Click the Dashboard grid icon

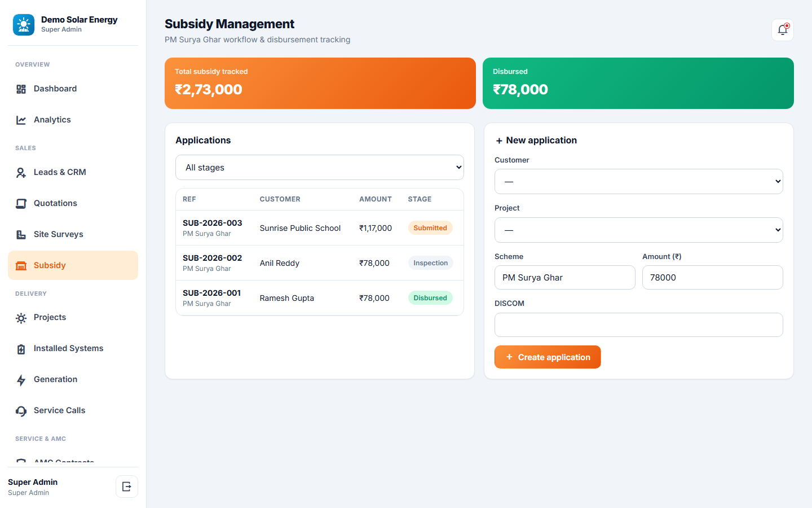(x=21, y=89)
